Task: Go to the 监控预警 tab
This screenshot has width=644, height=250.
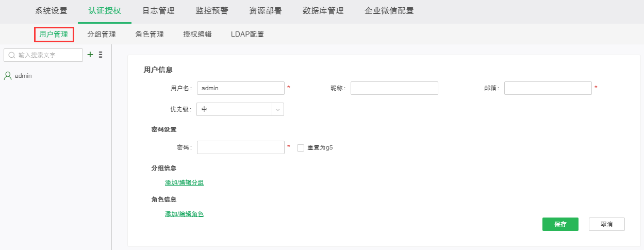Action: (x=212, y=11)
